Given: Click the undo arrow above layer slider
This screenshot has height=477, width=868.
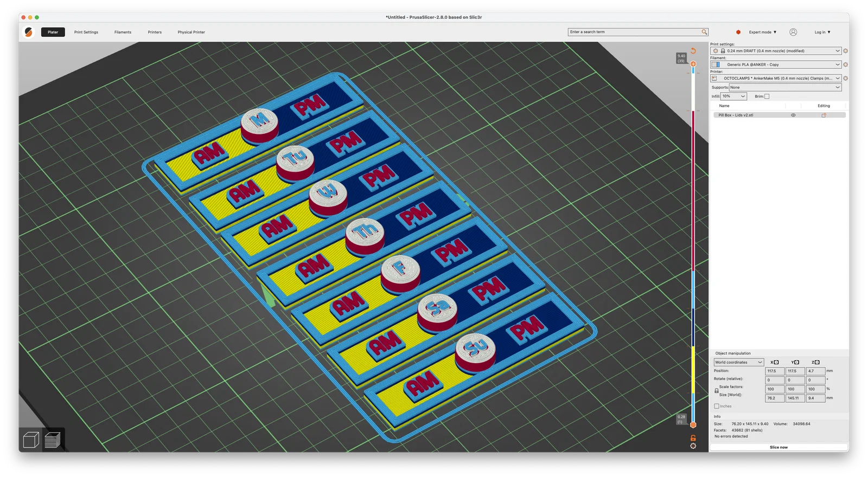Looking at the screenshot, I should [x=693, y=50].
